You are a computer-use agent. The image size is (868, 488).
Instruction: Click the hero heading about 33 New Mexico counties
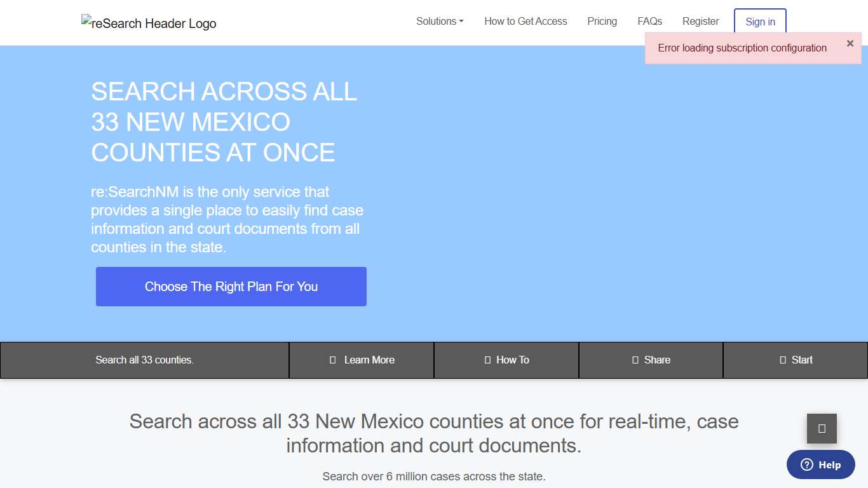[224, 122]
